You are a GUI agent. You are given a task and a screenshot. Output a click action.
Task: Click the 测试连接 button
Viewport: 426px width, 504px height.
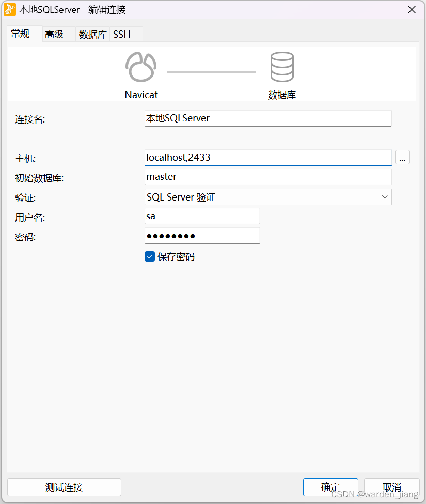coord(64,487)
